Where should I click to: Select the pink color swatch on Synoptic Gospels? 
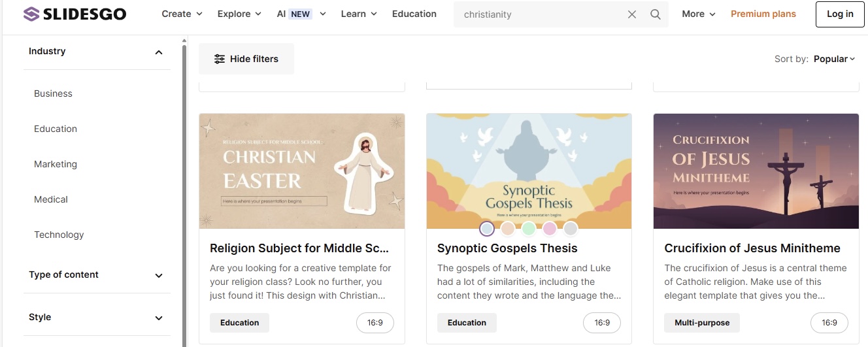550,229
